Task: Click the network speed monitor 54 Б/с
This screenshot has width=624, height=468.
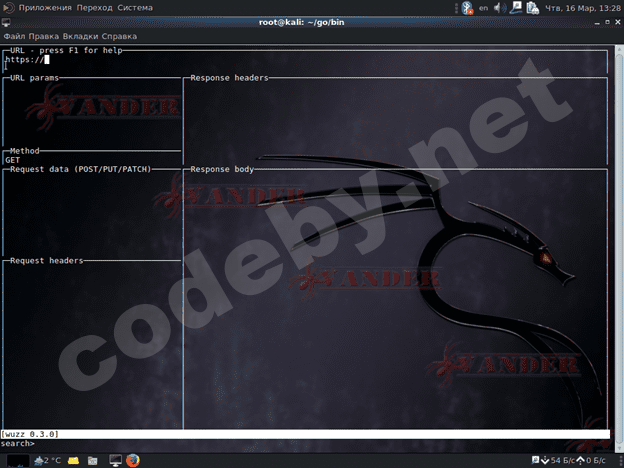Action: click(558, 460)
